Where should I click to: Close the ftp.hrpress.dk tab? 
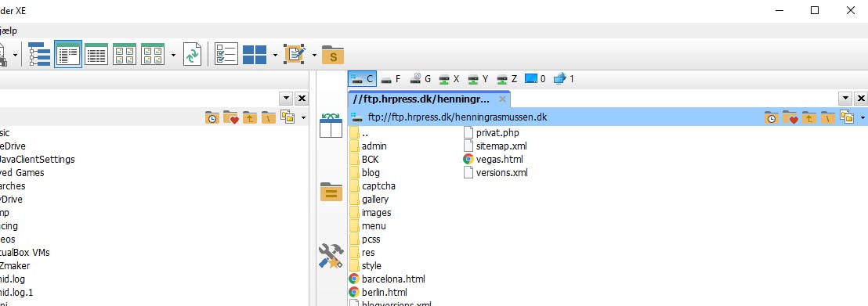point(502,99)
